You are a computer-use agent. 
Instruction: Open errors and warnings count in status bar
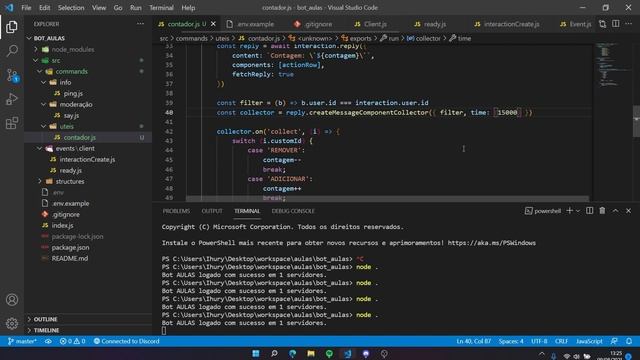(73, 341)
